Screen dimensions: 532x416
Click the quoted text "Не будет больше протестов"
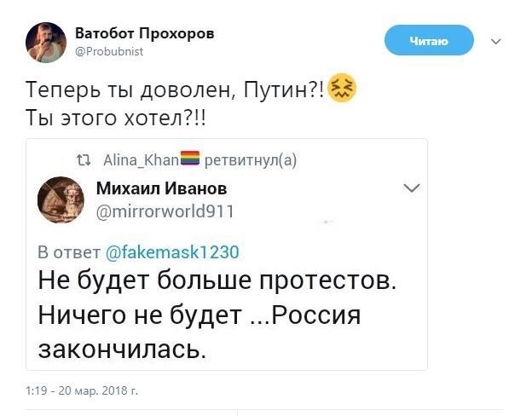[x=217, y=280]
